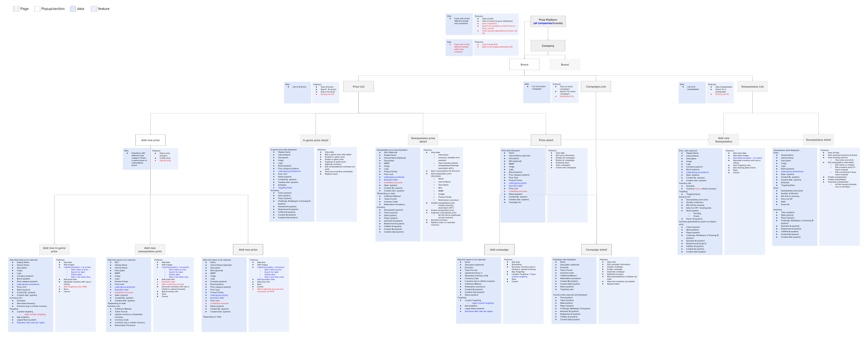Screen dimensions: 868x337
Task: Click the Page legend swatch
Action: [x=16, y=9]
